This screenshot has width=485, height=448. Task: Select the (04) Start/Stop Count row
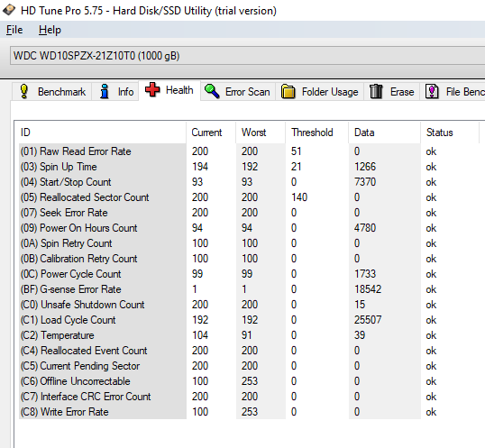(x=250, y=182)
